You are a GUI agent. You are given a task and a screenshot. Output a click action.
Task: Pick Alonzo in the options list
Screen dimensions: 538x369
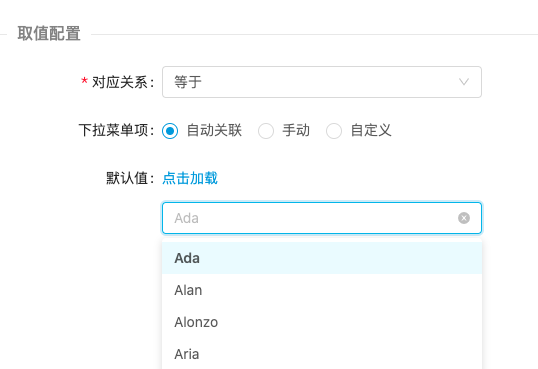[x=322, y=322]
